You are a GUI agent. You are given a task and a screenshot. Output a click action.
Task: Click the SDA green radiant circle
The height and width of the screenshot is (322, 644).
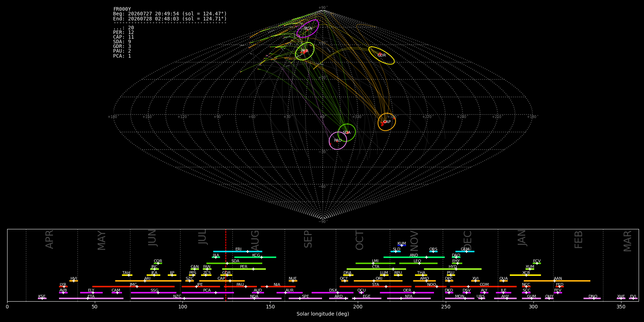(347, 133)
